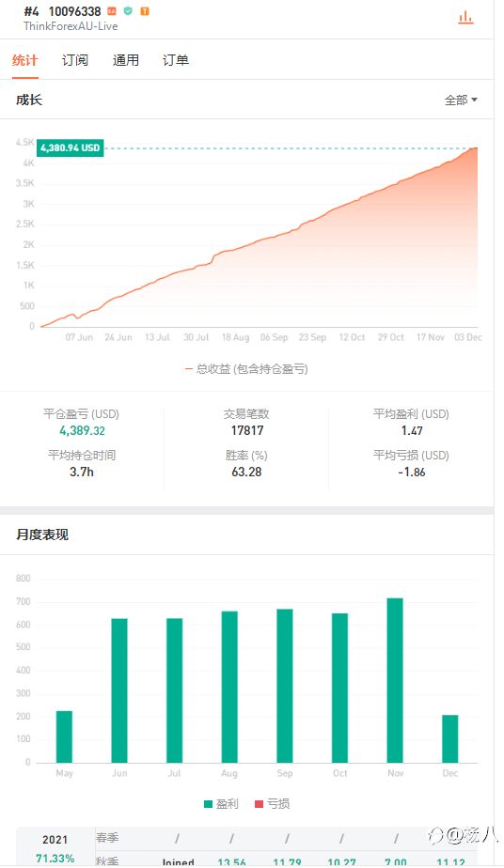Click the orange EA badge next to 10096338
The height and width of the screenshot is (868, 504).
click(112, 11)
